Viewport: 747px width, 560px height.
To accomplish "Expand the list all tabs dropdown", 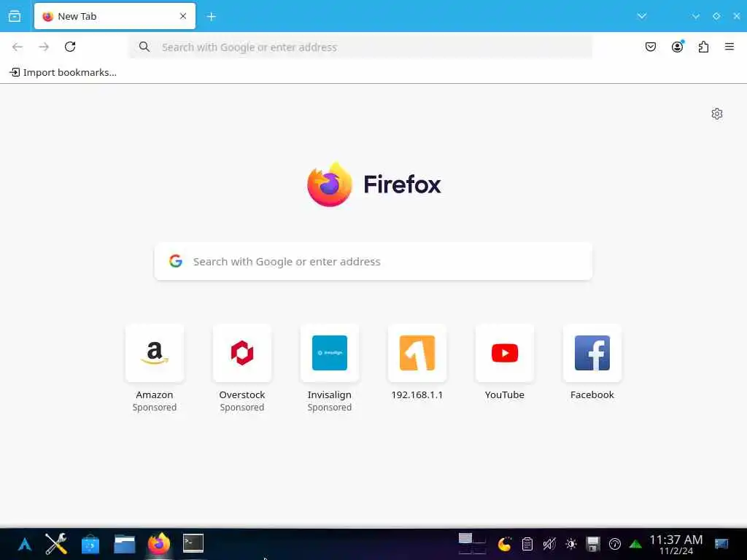I will 642,16.
